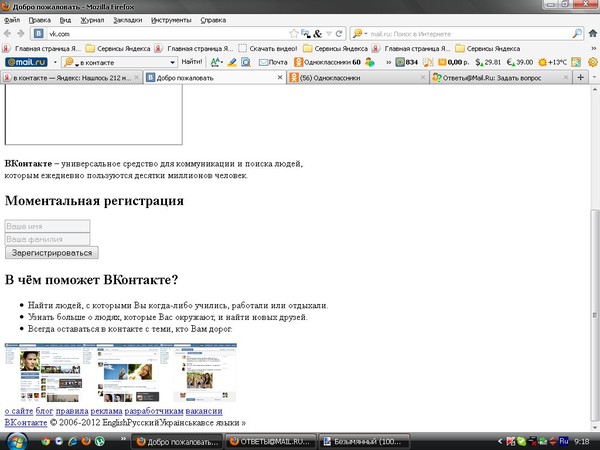
Task: Click the highlighter pen toolbar icon
Action: 232,62
